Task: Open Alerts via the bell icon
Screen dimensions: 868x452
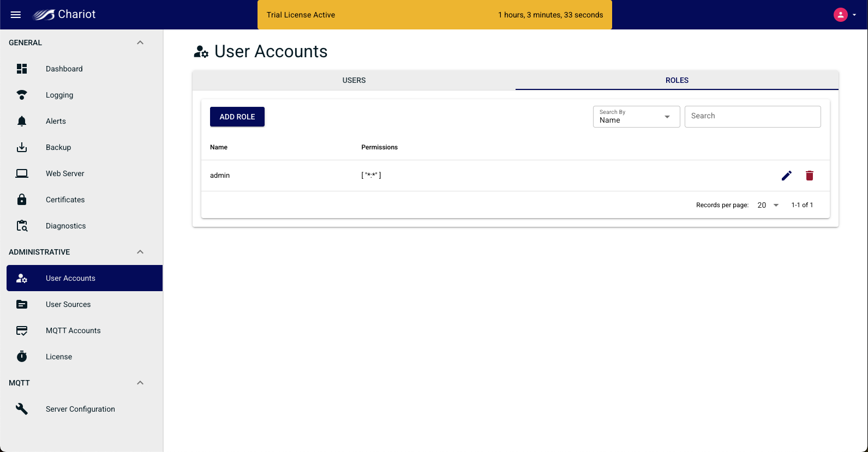Action: click(x=22, y=121)
